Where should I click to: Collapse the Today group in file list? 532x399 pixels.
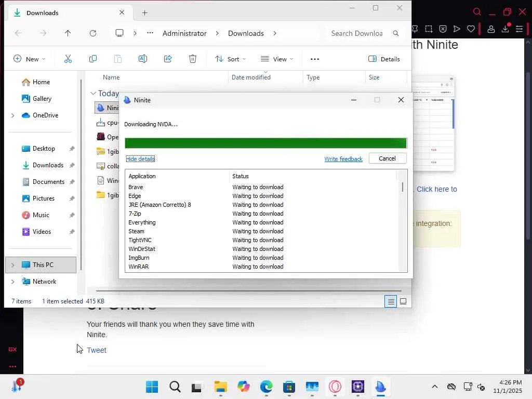(x=94, y=94)
